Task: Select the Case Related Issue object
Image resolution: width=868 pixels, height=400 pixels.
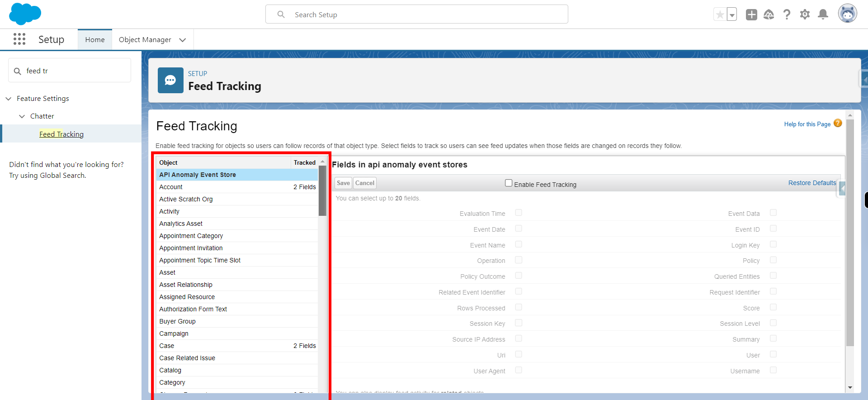Action: tap(237, 358)
